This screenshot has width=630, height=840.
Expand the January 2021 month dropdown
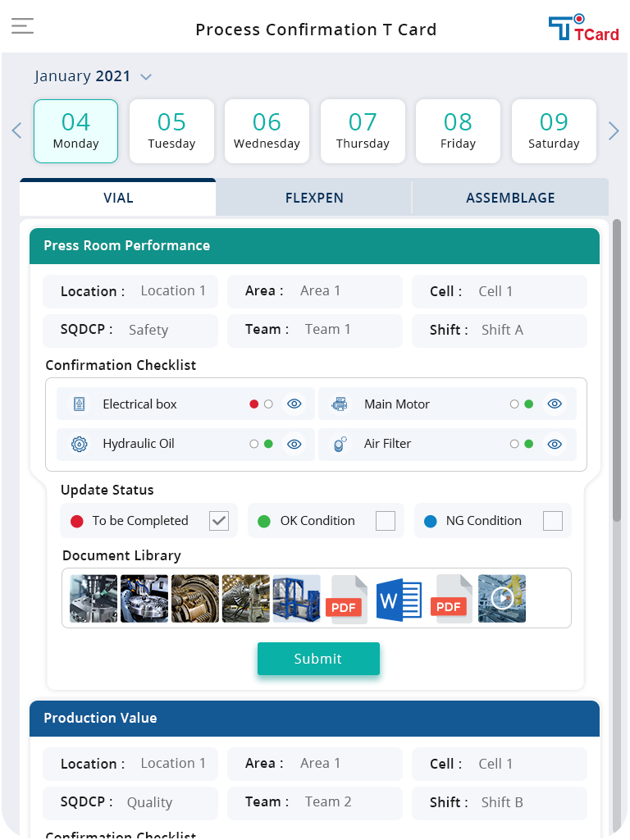point(146,77)
